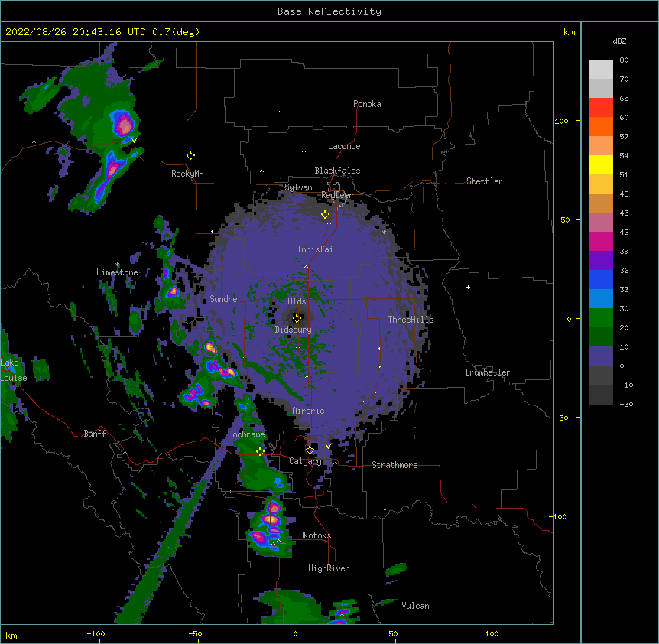The width and height of the screenshot is (659, 644).
Task: Click the ThreeHills label
Action: click(411, 320)
